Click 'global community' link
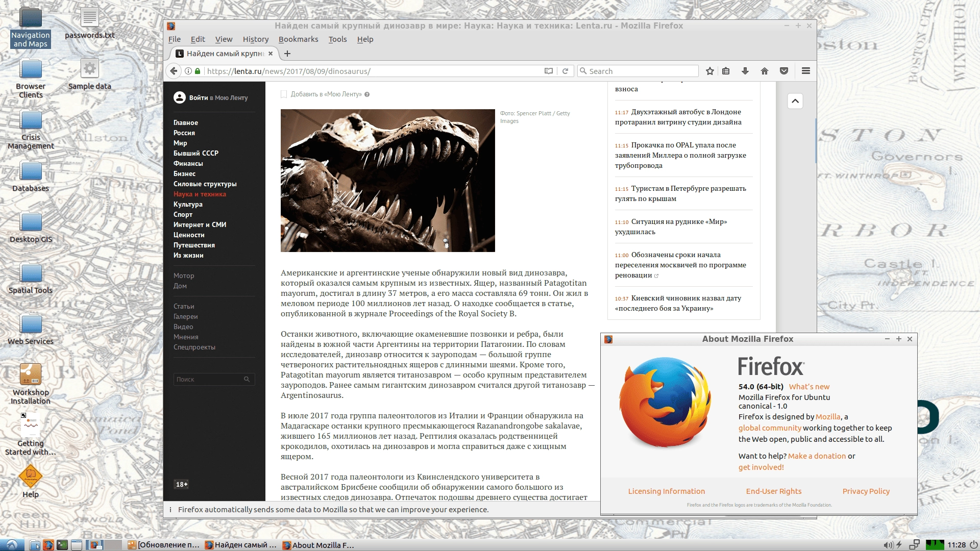The width and height of the screenshot is (980, 551). [x=770, y=428]
